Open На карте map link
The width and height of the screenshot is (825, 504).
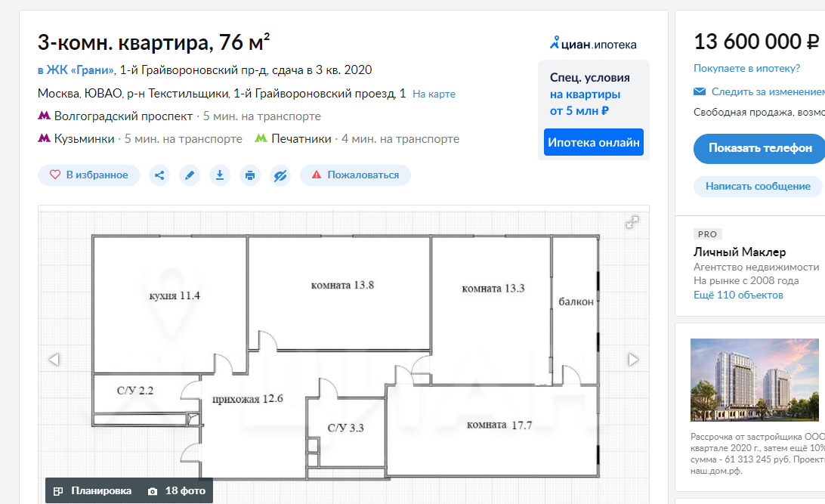434,94
